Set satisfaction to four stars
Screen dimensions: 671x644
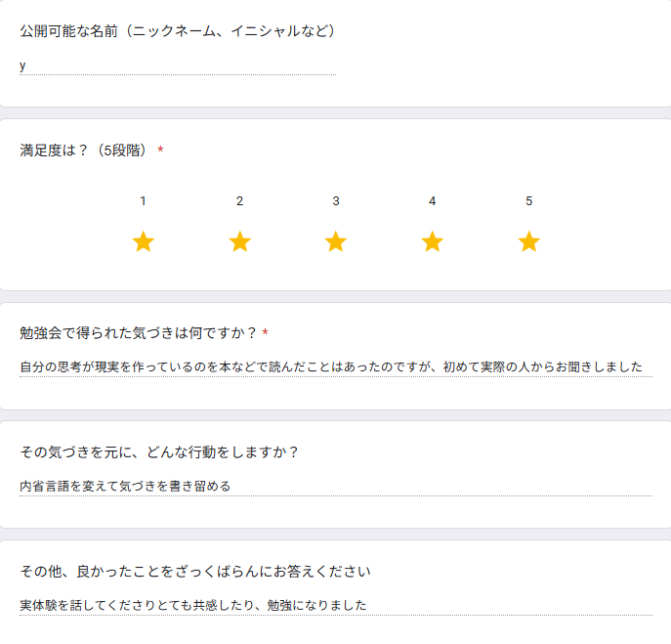[433, 241]
